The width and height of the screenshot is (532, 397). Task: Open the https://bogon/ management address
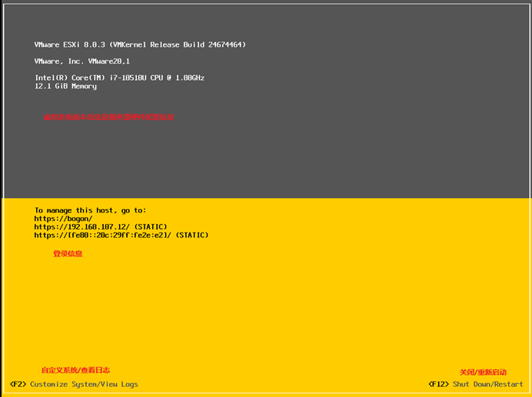tap(63, 219)
